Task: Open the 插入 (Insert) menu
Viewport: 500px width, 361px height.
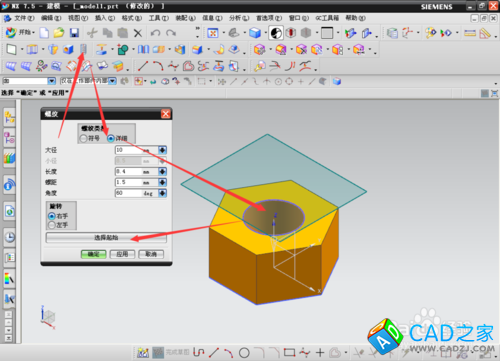Action: tap(105, 18)
